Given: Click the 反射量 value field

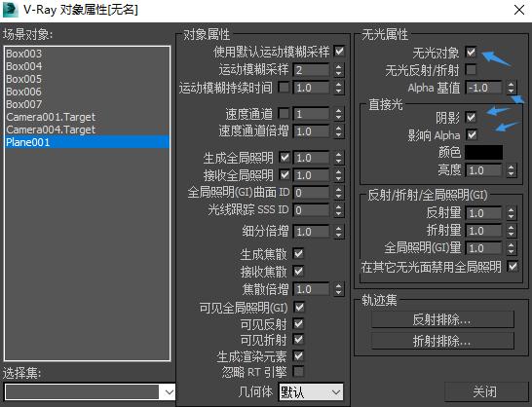Looking at the screenshot, I should pyautogui.click(x=483, y=213).
